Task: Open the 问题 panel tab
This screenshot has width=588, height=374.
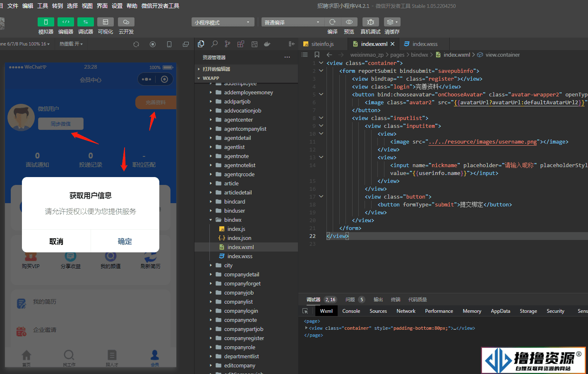Action: (350, 300)
